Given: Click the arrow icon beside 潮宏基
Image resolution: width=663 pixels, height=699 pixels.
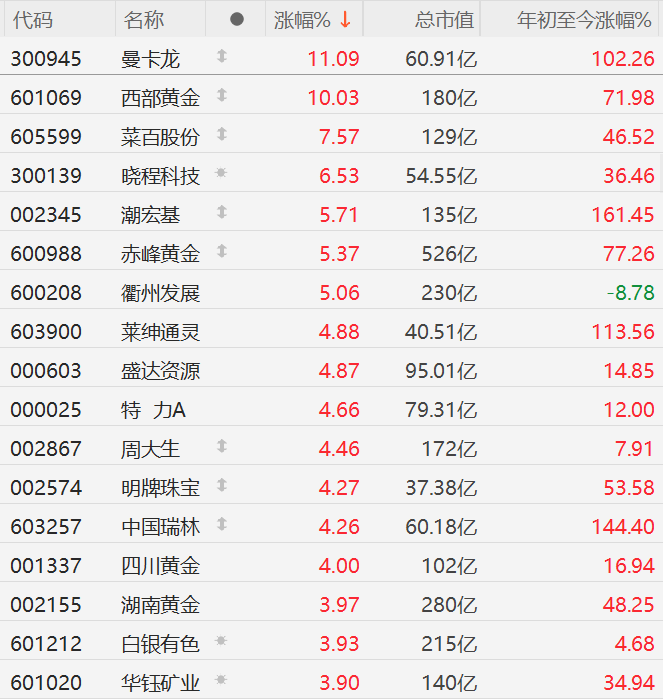Looking at the screenshot, I should (222, 212).
